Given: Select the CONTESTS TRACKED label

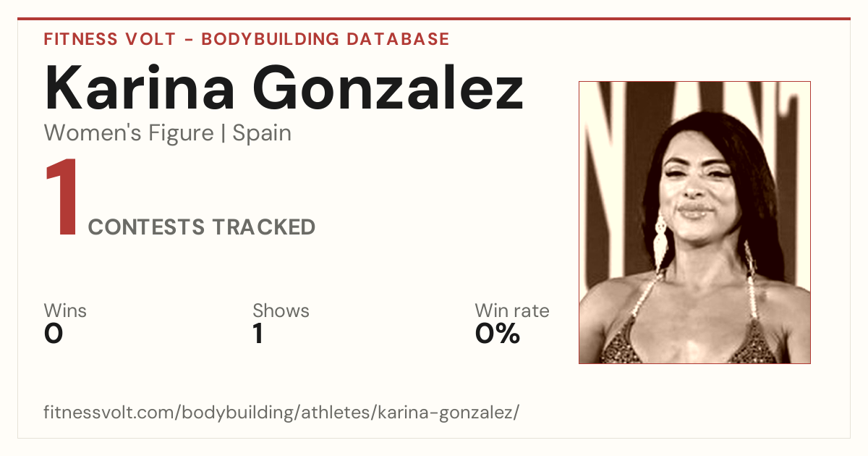Looking at the screenshot, I should (202, 227).
